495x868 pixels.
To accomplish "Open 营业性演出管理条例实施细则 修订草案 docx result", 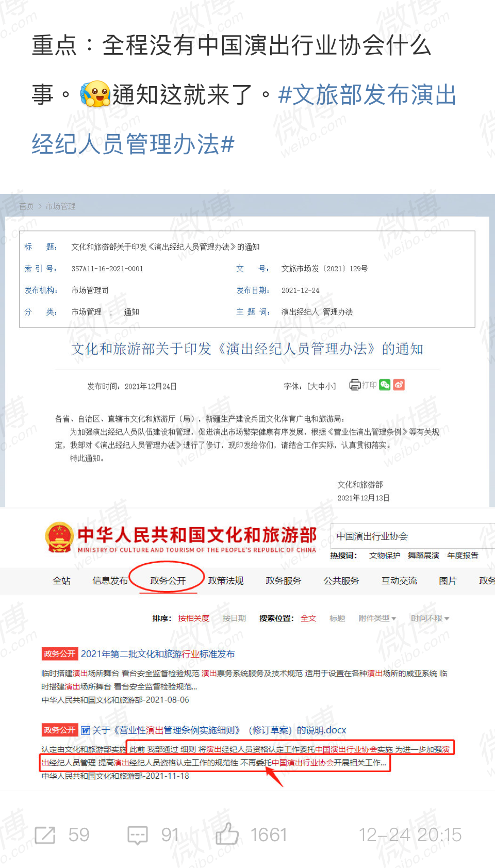I will click(x=219, y=730).
